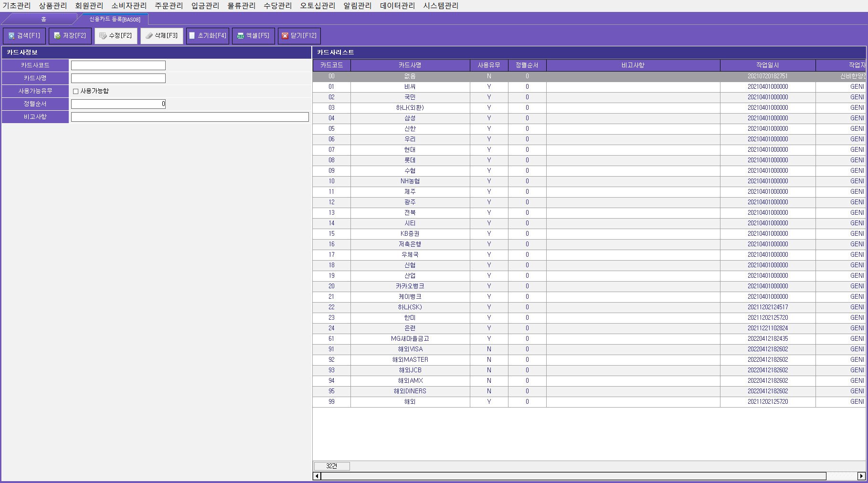
Task: Click the left scroll arrow of the list
Action: coord(317,476)
